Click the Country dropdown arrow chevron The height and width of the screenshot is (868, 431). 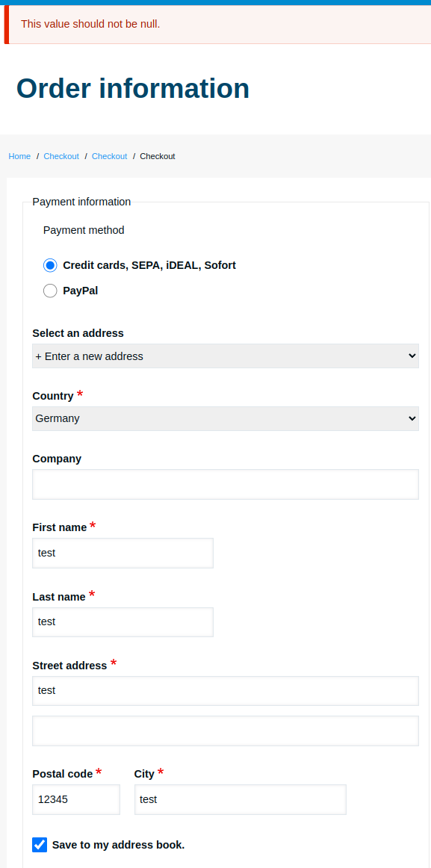pos(412,418)
